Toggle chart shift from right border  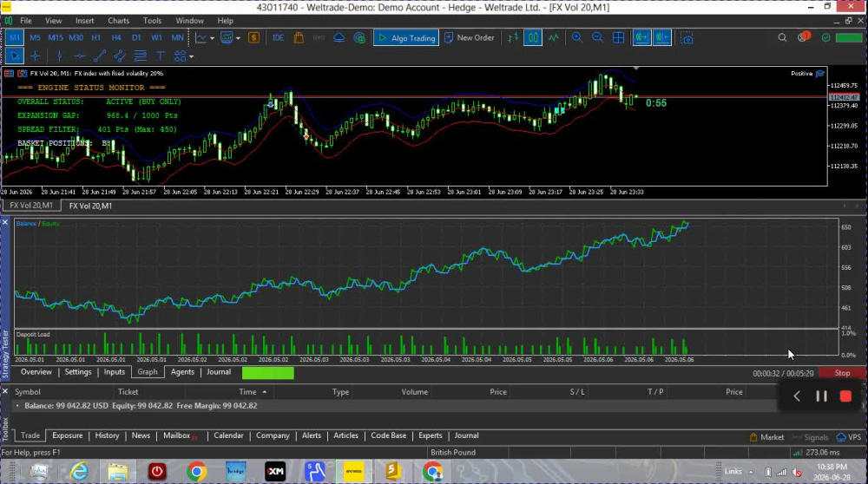[x=662, y=37]
